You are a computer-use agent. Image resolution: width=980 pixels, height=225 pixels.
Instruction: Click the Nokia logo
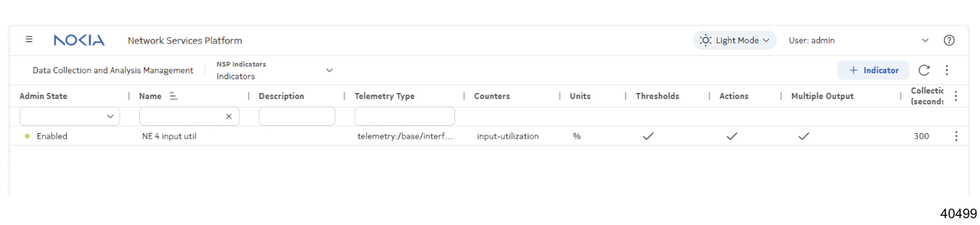(x=79, y=40)
